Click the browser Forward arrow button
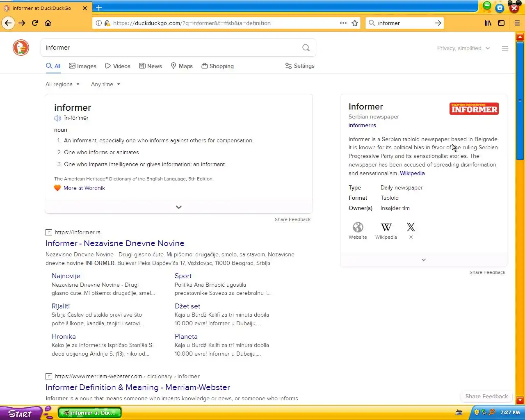The image size is (525, 420). 22,23
